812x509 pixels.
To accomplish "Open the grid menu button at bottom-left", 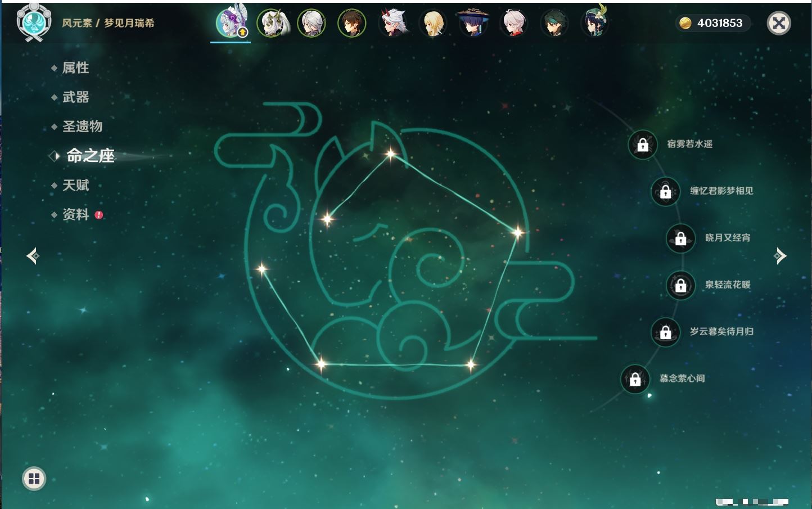I will [x=34, y=479].
